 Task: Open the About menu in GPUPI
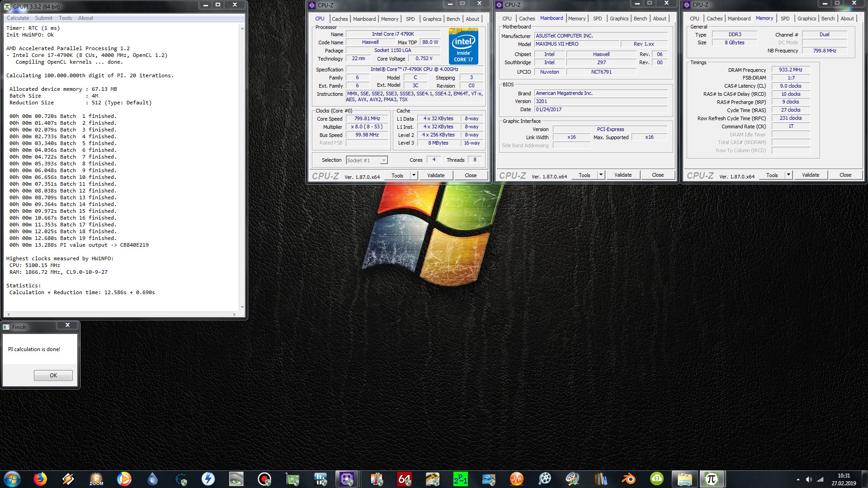point(85,18)
